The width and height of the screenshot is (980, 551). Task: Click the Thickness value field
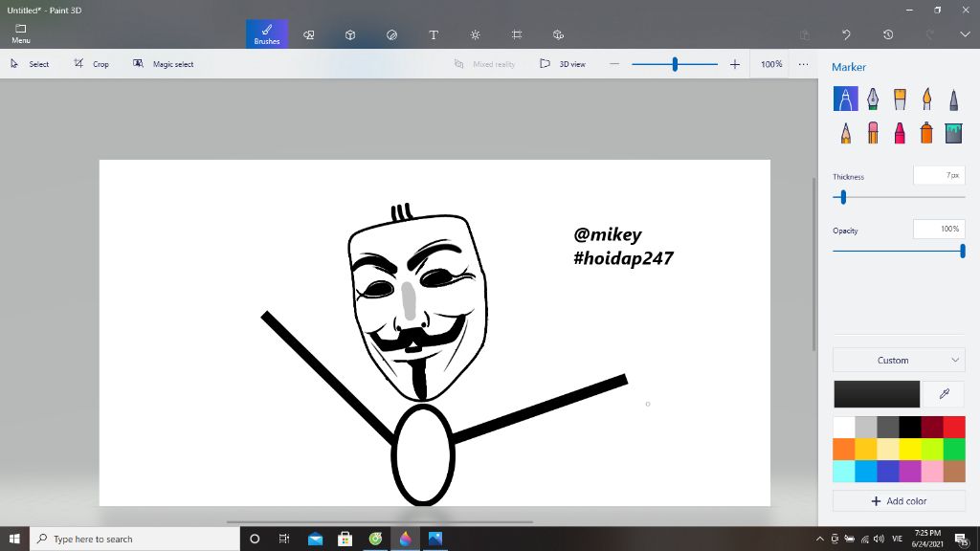point(939,176)
